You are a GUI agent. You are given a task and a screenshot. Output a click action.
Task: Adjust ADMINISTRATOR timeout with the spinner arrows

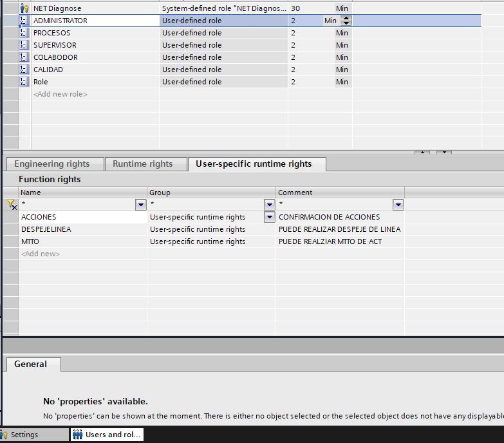click(x=346, y=21)
